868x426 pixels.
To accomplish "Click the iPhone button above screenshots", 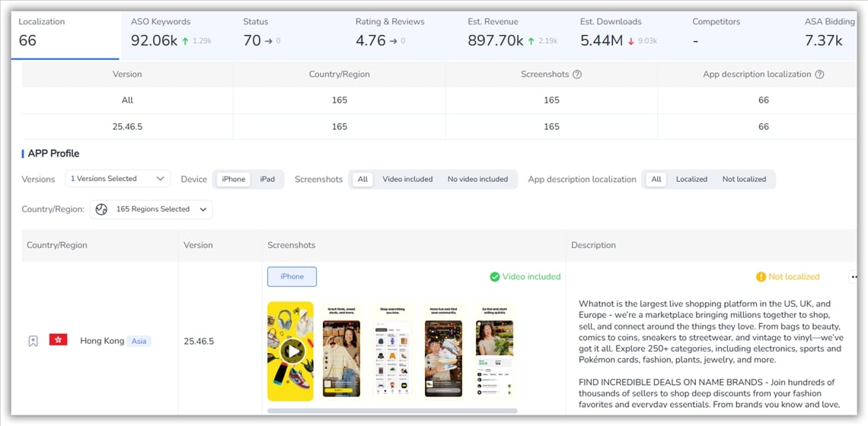I will [x=292, y=277].
